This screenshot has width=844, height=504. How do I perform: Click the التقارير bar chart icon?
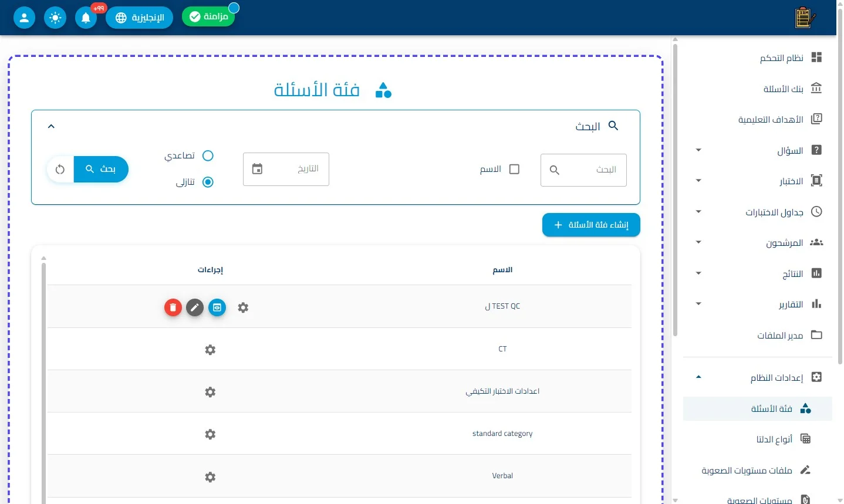pyautogui.click(x=816, y=304)
